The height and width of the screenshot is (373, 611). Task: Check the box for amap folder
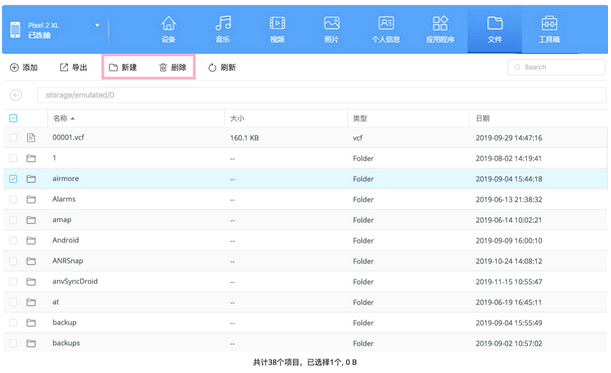click(x=13, y=220)
